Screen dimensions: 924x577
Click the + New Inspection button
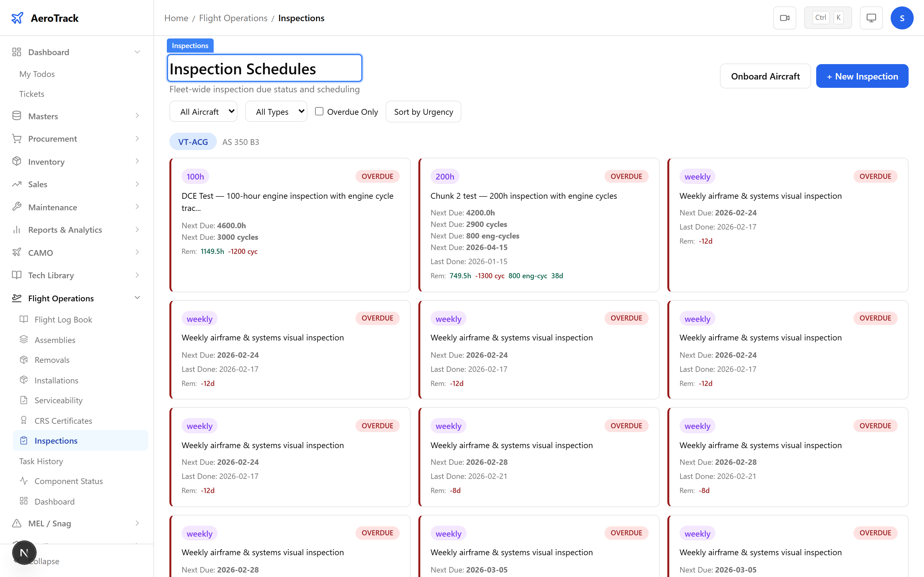coord(862,76)
